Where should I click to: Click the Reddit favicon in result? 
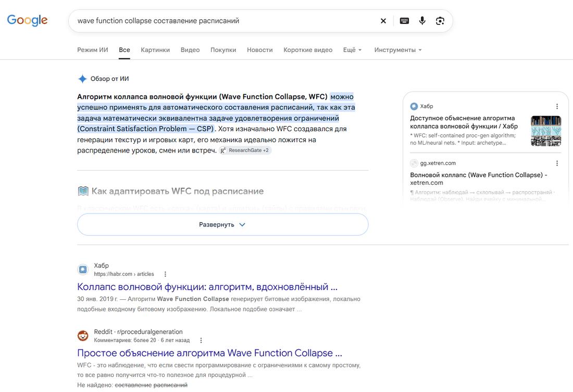coord(83,336)
